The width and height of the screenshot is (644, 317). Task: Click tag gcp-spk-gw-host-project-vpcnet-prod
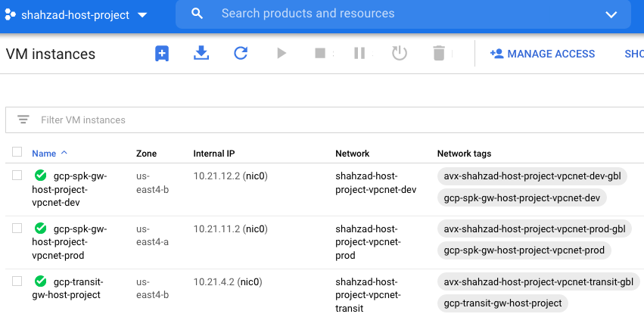tap(524, 250)
